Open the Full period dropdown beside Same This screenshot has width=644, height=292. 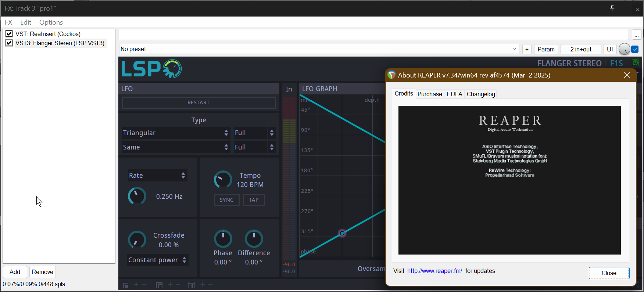(x=254, y=147)
